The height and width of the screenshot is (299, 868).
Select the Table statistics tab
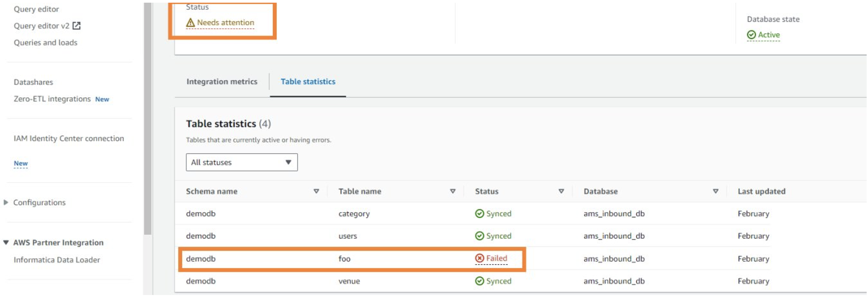tap(308, 82)
